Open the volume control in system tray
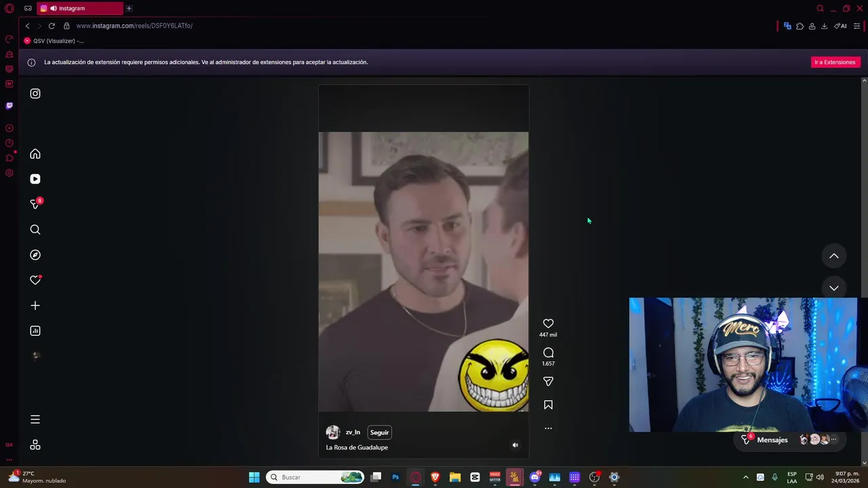Viewport: 868px width, 488px height. tap(820, 477)
